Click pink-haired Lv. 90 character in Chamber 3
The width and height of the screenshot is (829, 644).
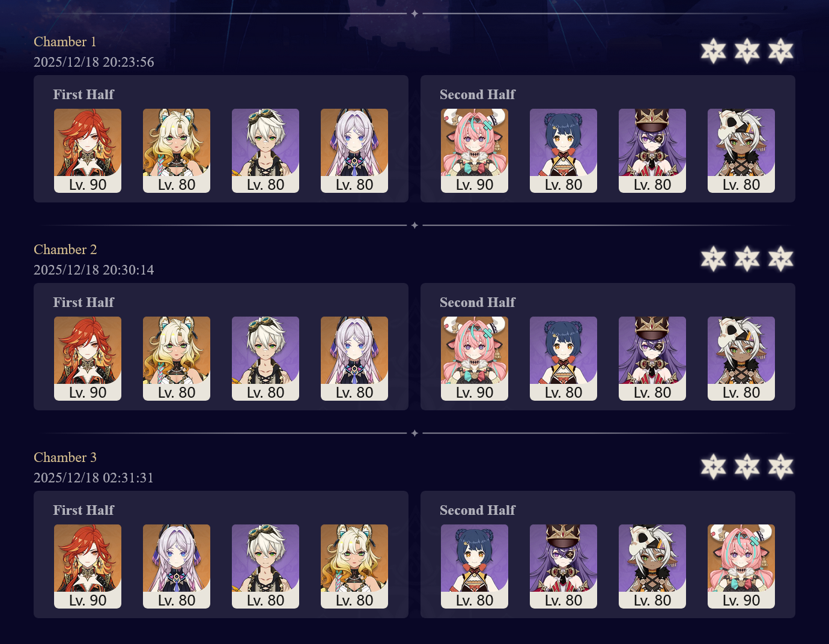(741, 567)
